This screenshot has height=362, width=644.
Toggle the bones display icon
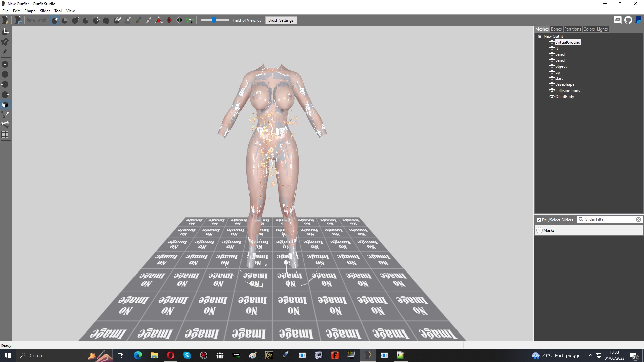click(x=5, y=124)
